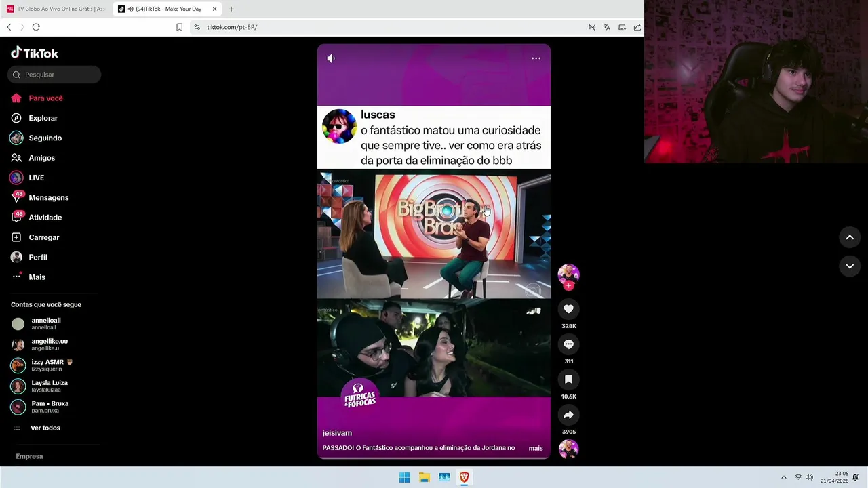
Task: Show hidden system tray icons
Action: click(784, 477)
